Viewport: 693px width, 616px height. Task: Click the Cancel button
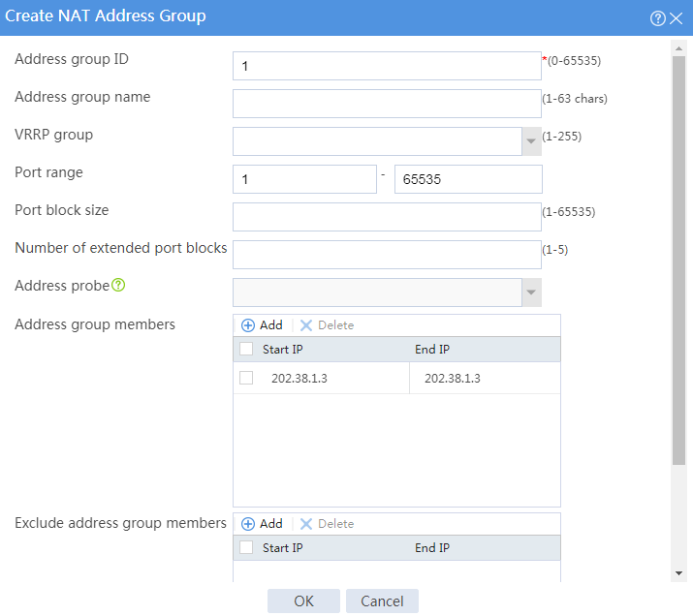[382, 601]
